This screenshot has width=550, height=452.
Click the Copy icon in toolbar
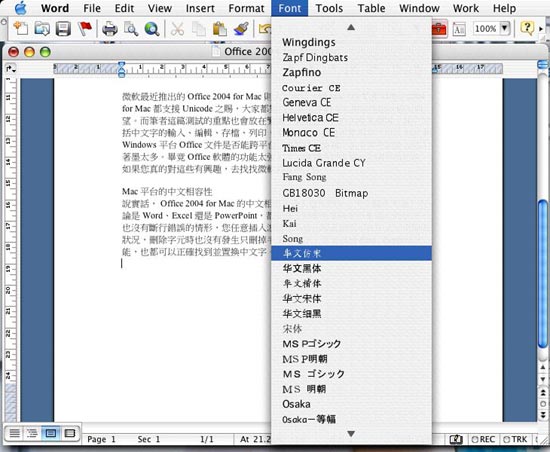199,29
